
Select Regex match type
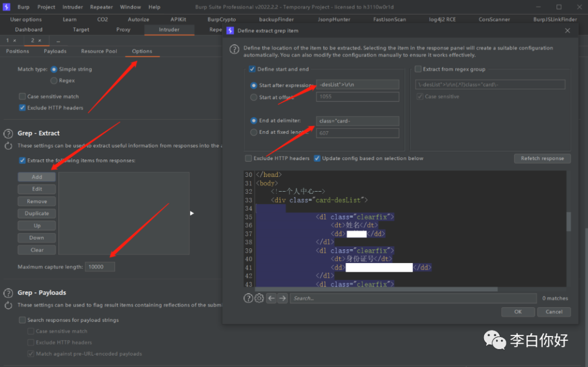[54, 81]
